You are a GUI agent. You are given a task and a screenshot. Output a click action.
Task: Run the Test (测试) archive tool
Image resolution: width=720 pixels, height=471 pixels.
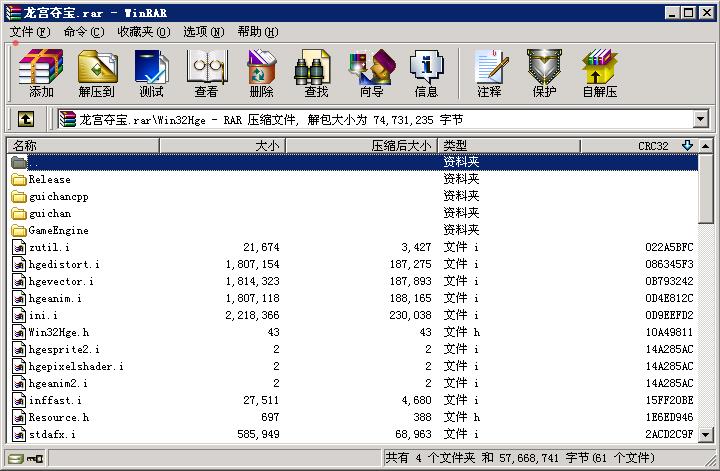coord(151,74)
